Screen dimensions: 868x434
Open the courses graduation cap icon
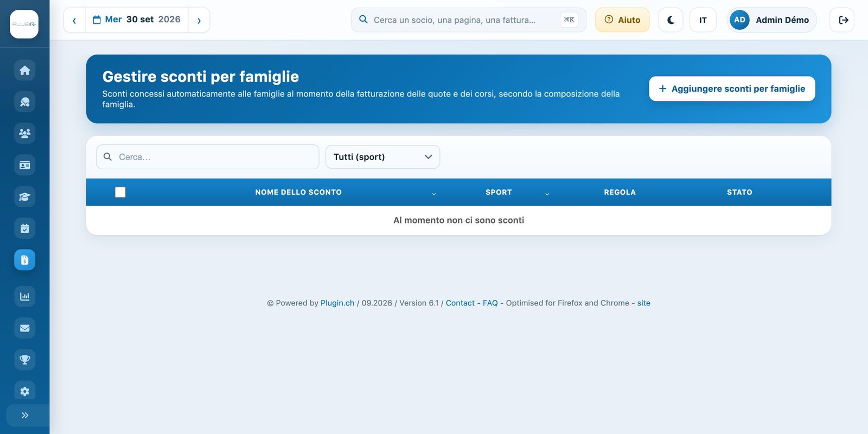(25, 197)
